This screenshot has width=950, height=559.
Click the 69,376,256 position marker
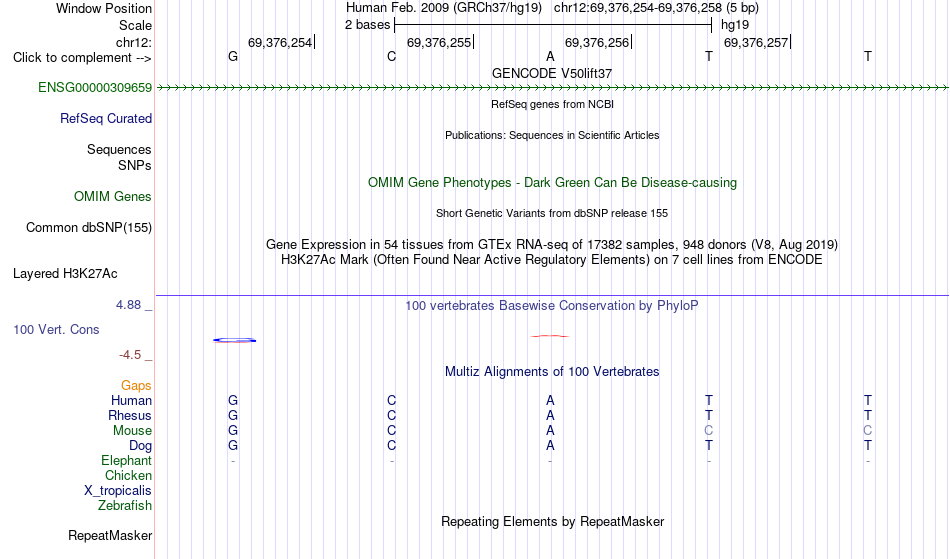597,43
